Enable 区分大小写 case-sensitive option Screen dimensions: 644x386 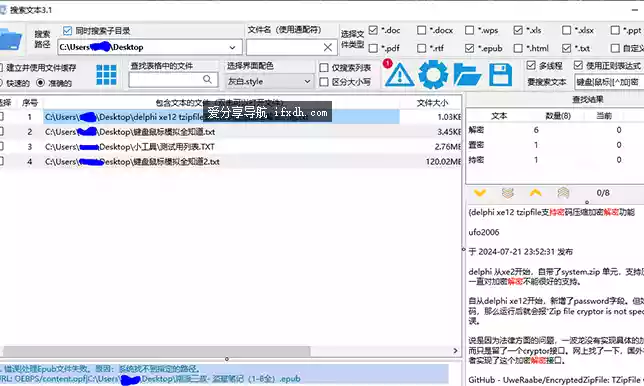click(x=324, y=82)
